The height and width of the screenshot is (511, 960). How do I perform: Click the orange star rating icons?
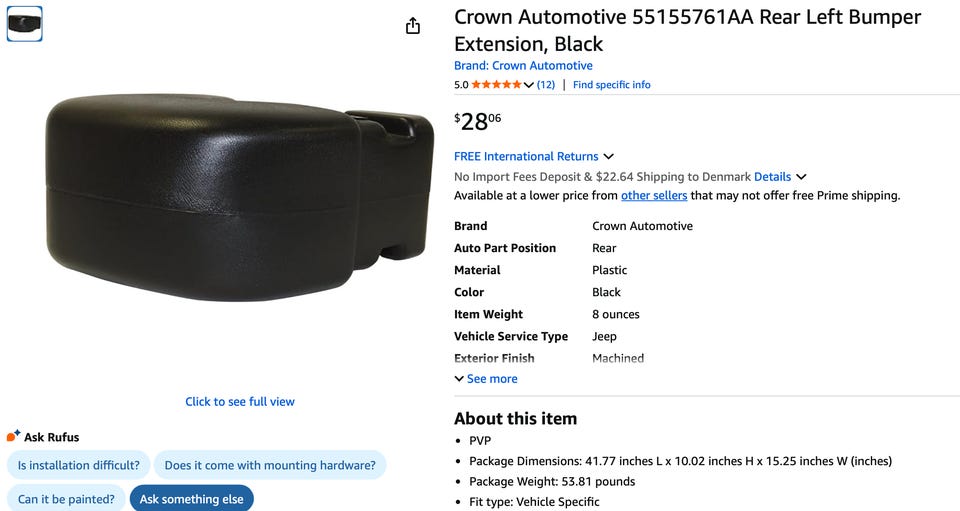496,85
